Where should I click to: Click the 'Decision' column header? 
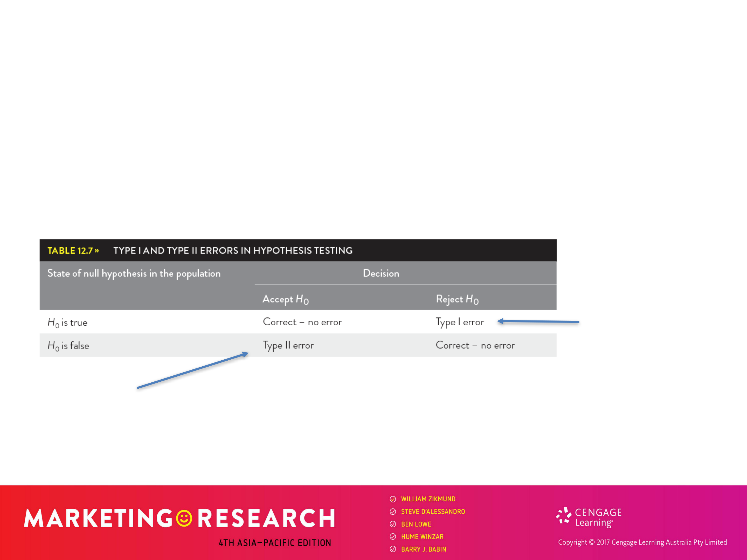pos(381,273)
